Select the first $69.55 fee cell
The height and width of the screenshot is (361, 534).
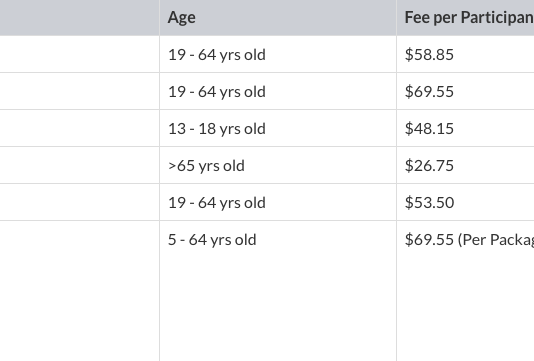coord(466,91)
